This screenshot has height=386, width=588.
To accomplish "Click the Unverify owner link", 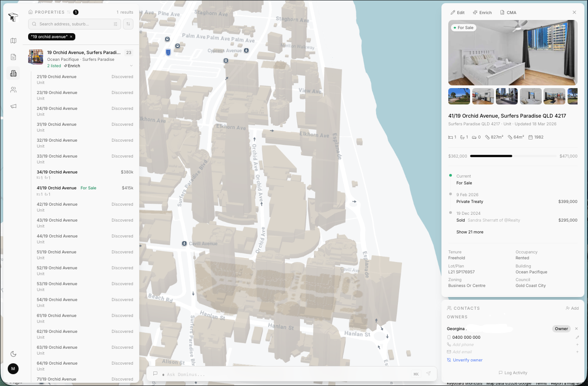I will [467, 360].
